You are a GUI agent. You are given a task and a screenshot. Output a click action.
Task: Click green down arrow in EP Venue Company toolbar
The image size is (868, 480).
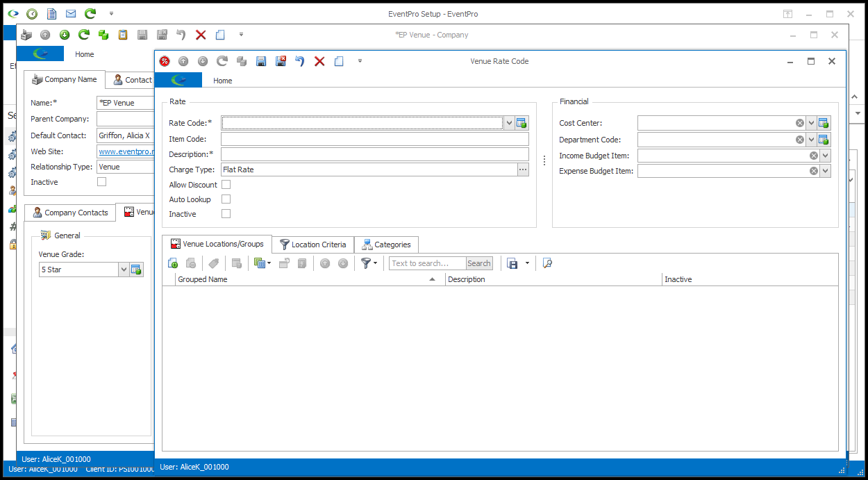coord(65,35)
